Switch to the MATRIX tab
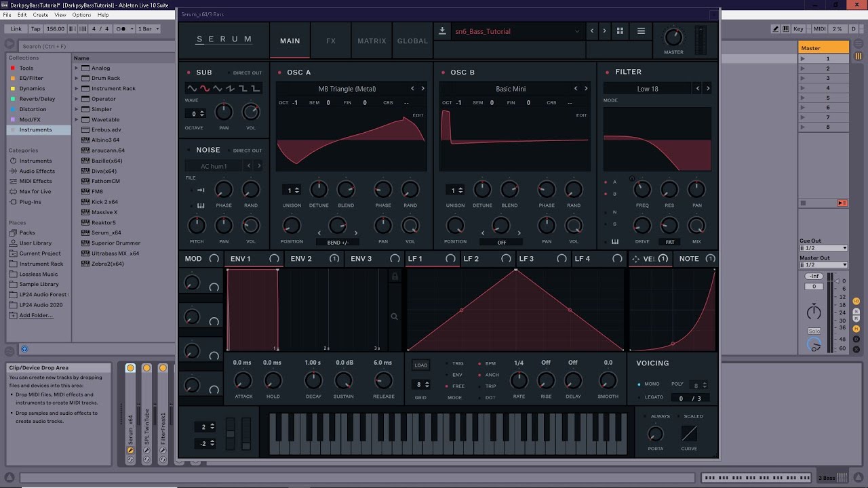Viewport: 868px width, 488px height. click(372, 41)
